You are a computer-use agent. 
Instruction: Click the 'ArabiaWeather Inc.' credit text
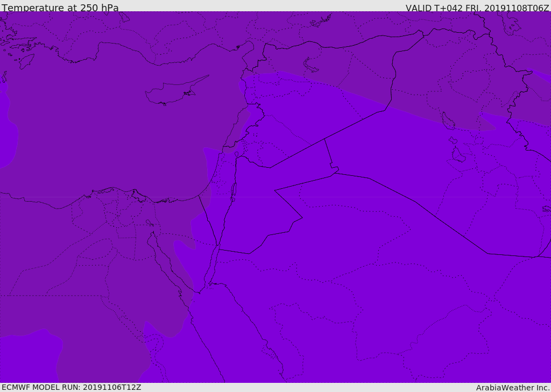[x=513, y=388]
